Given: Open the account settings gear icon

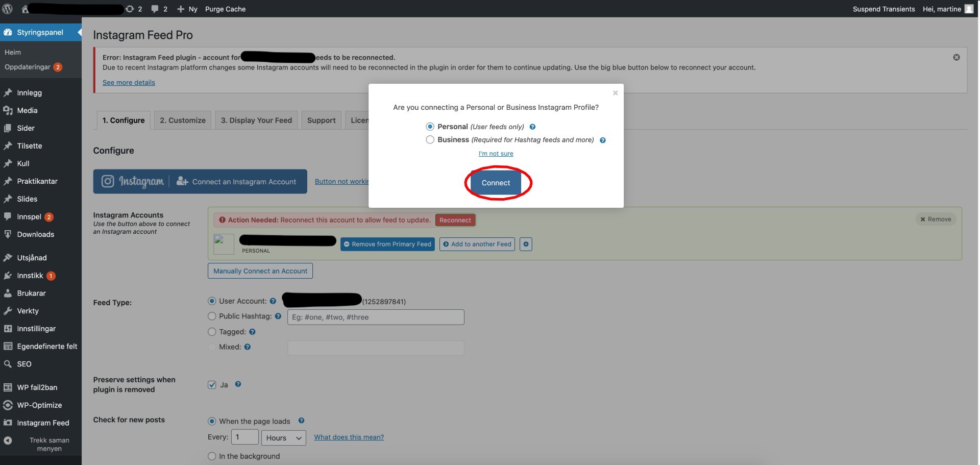Looking at the screenshot, I should click(x=526, y=244).
